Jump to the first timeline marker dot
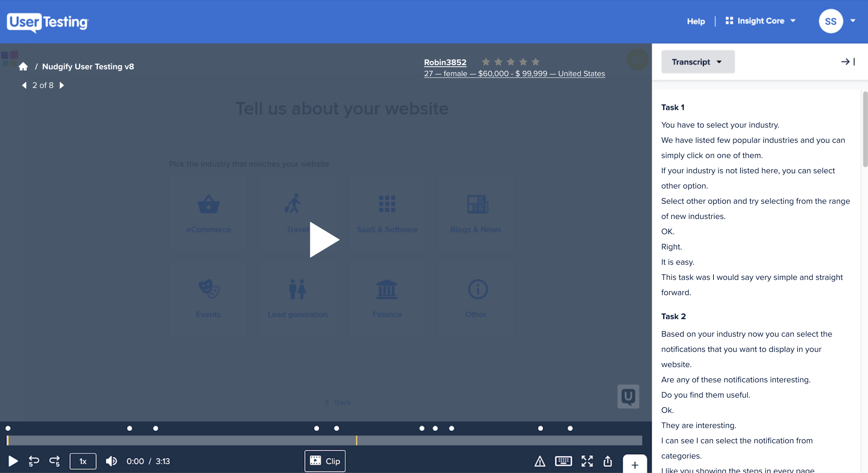The height and width of the screenshot is (473, 868). 8,428
